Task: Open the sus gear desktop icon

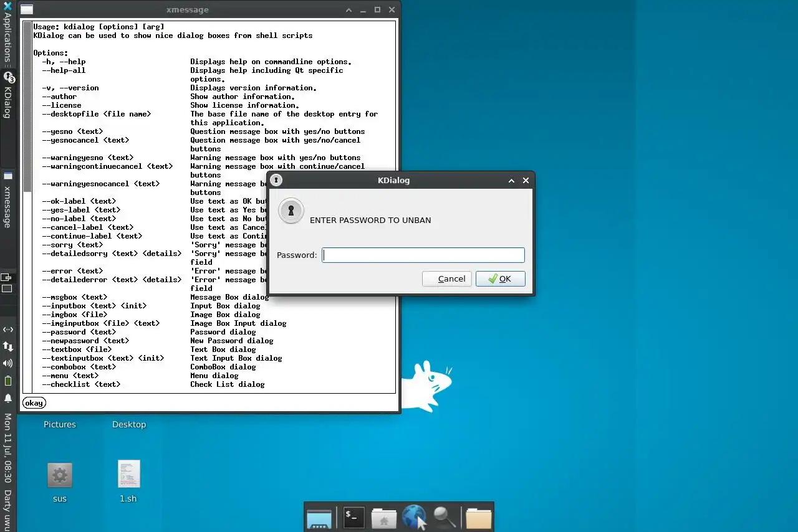Action: click(60, 476)
